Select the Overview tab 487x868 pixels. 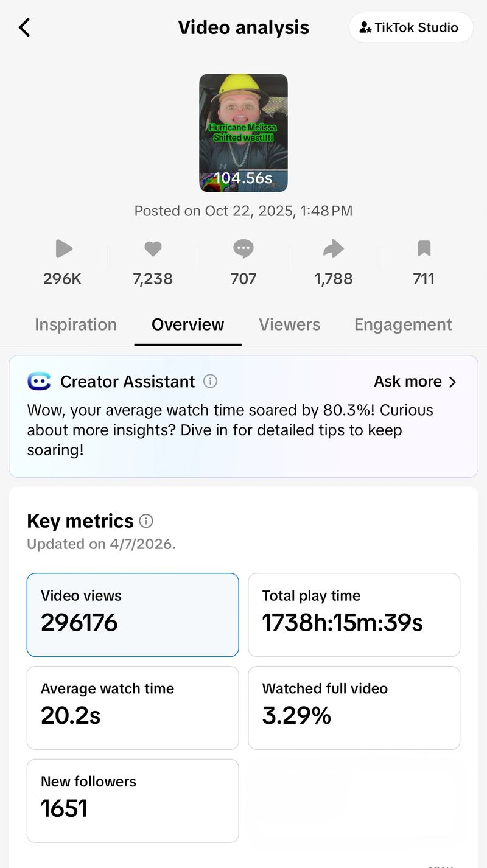(x=187, y=324)
